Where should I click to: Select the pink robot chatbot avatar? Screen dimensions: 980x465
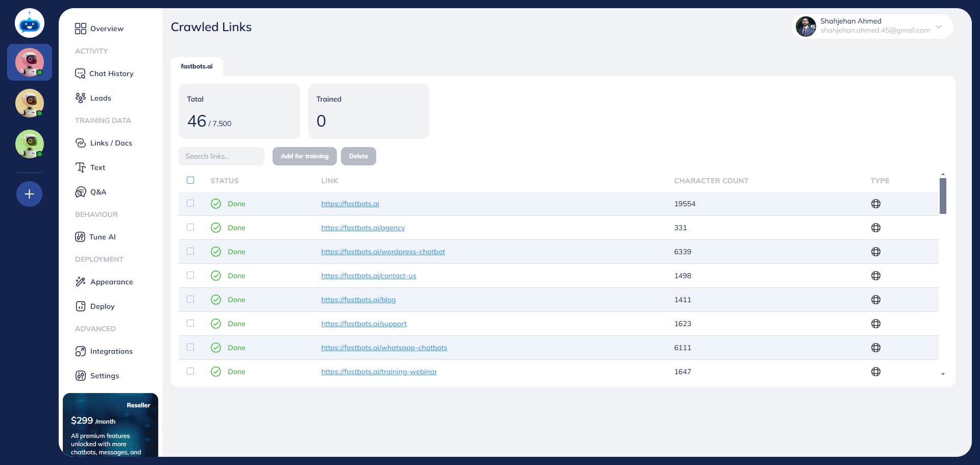(30, 62)
